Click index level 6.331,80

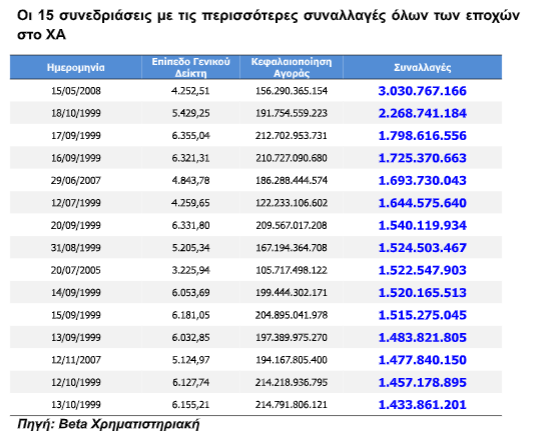191,226
